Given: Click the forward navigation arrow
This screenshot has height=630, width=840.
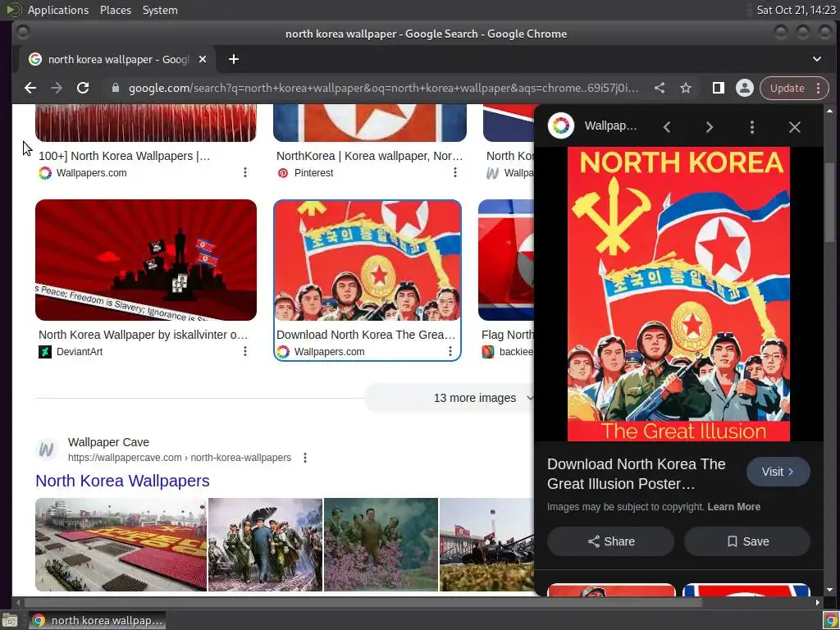Looking at the screenshot, I should point(57,88).
